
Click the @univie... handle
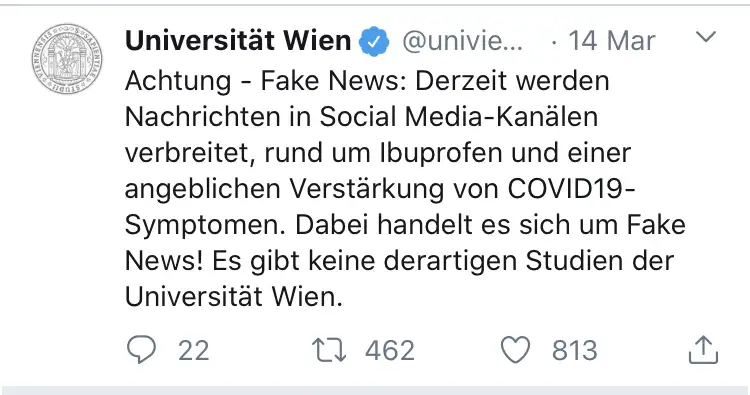pos(462,41)
